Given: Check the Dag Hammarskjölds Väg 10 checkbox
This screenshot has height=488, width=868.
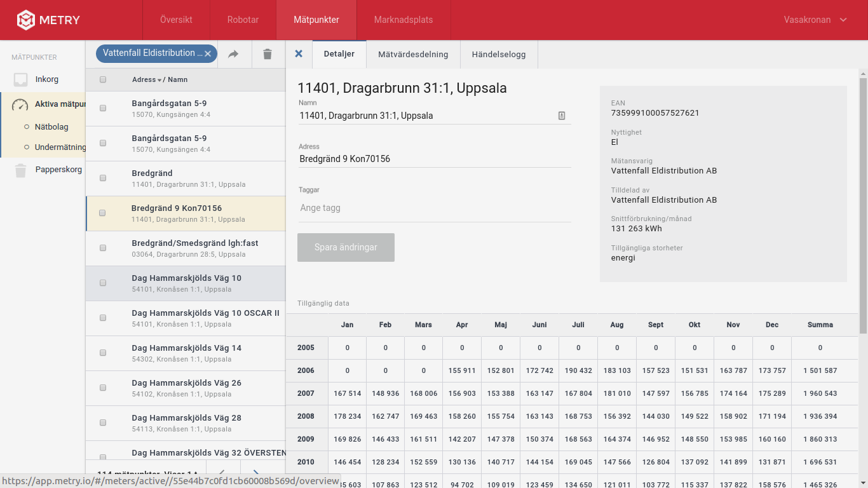Looking at the screenshot, I should click(x=103, y=283).
